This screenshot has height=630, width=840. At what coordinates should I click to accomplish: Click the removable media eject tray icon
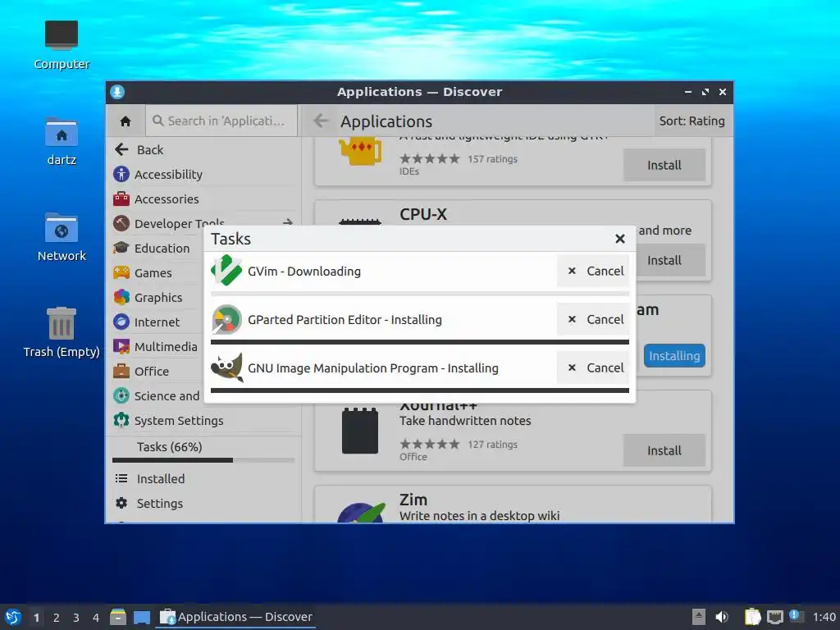699,617
